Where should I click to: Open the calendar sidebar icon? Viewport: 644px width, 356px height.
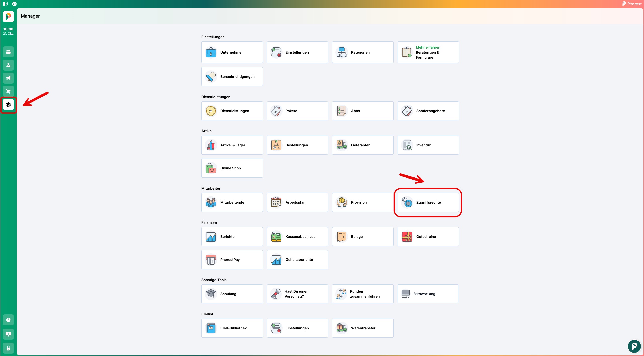(x=8, y=52)
